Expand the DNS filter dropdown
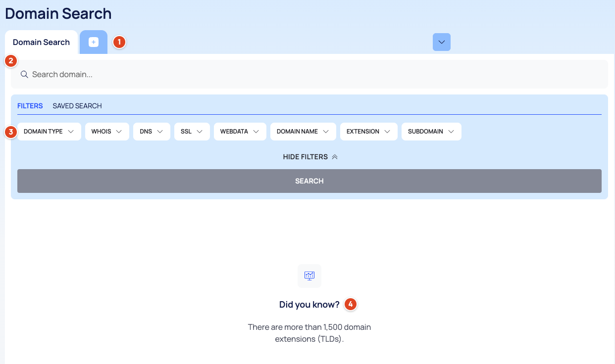 [x=152, y=132]
